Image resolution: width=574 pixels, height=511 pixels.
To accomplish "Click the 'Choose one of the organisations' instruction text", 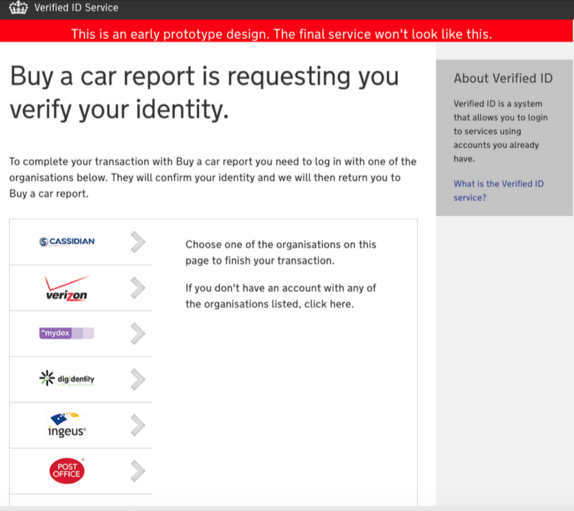I will 280,253.
